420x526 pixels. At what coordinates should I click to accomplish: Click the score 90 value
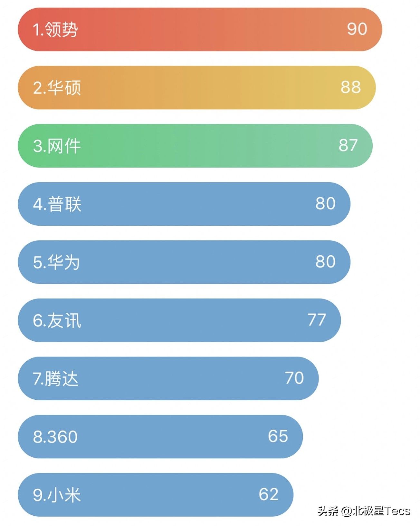tap(357, 29)
